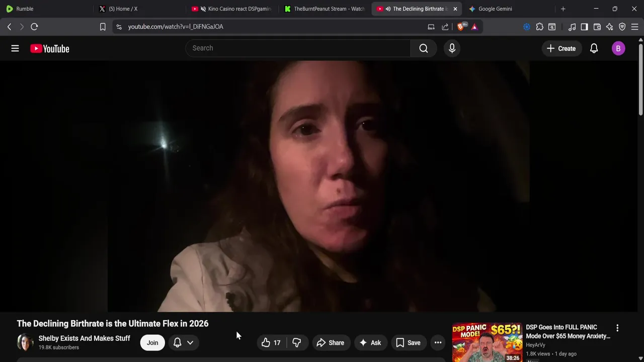Click the install/cast screen icon in address bar
The width and height of the screenshot is (644, 362).
pyautogui.click(x=431, y=27)
